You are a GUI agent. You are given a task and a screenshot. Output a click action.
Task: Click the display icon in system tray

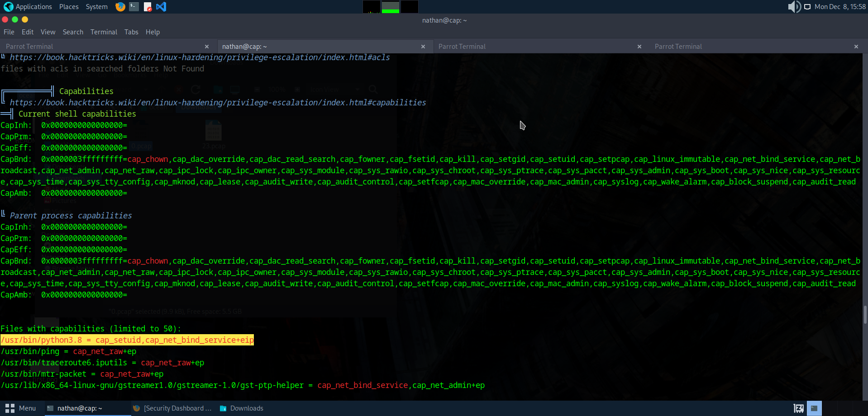click(x=807, y=7)
